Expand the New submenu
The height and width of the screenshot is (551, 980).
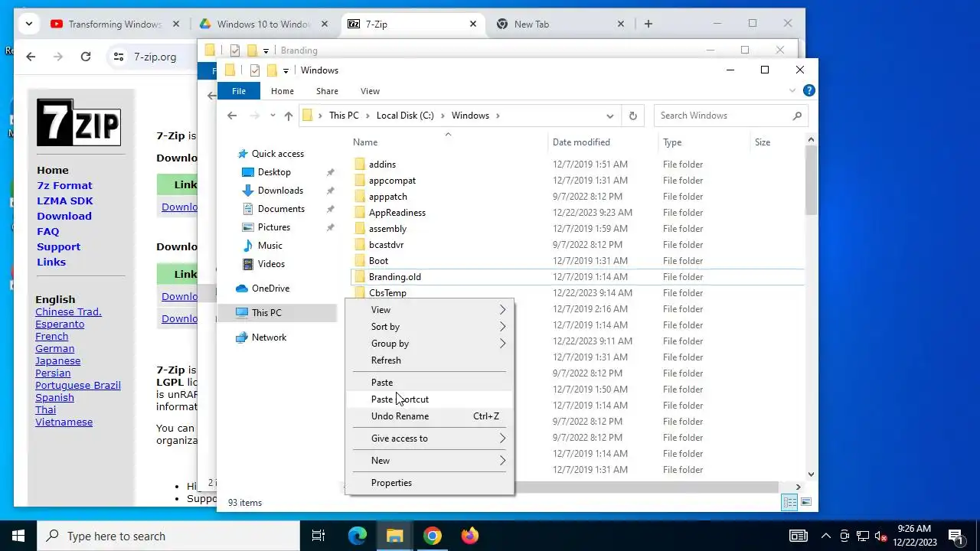(430, 461)
